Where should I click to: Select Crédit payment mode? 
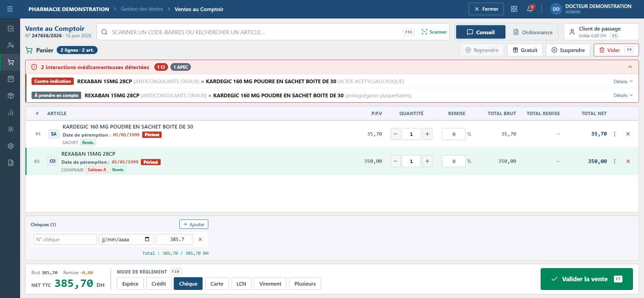pyautogui.click(x=159, y=284)
